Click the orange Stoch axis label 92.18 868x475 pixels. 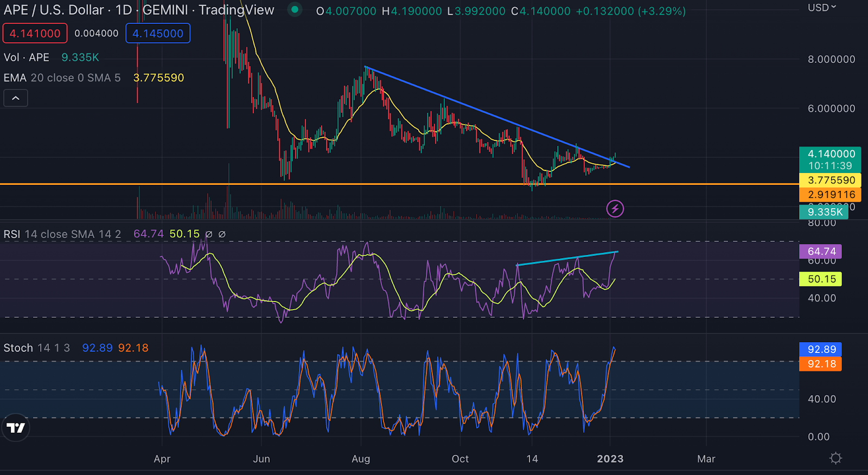pos(821,364)
